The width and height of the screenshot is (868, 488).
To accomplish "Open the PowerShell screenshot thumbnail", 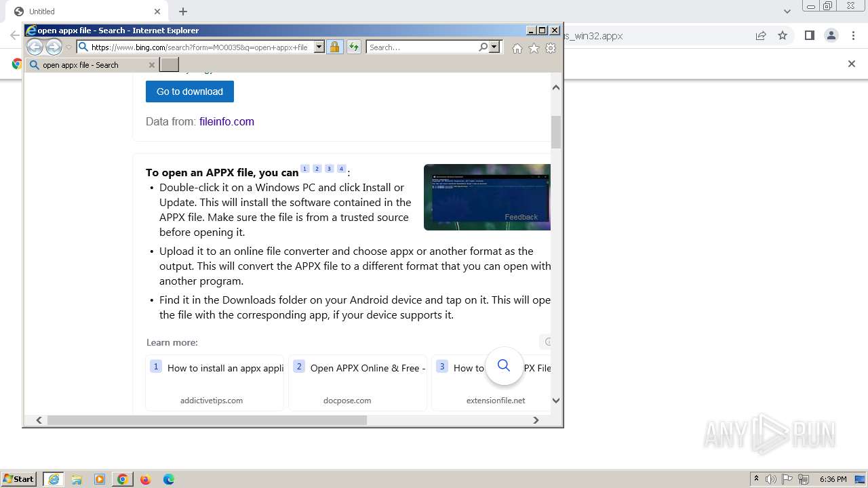I will pyautogui.click(x=487, y=197).
